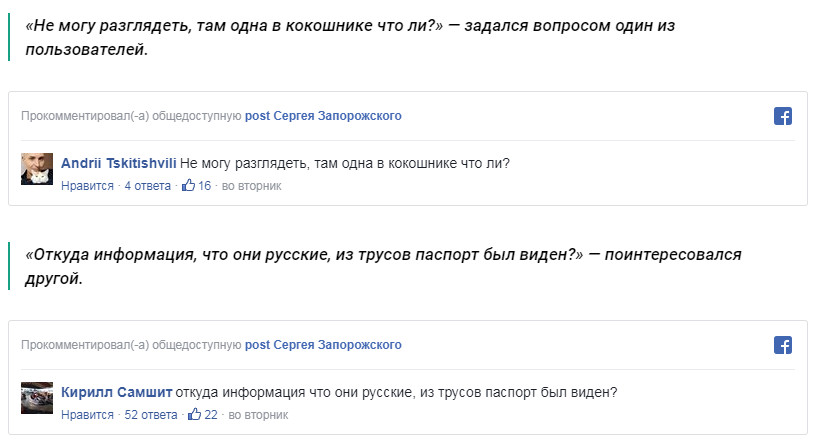Viewport: 819px width, 448px height.
Task: Open Кирилл Самшит's profile avatar
Action: [x=37, y=398]
